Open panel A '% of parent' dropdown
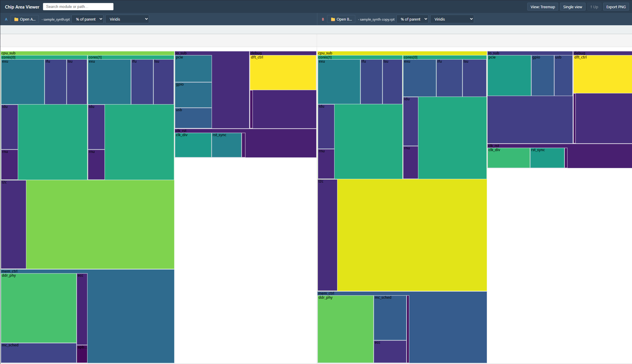This screenshot has height=364, width=632. [x=88, y=19]
